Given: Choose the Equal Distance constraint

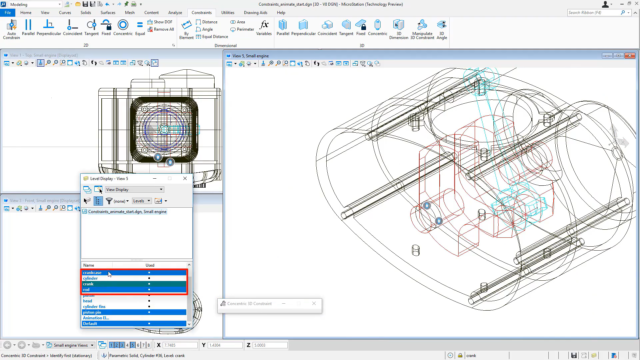Looking at the screenshot, I should click(212, 37).
